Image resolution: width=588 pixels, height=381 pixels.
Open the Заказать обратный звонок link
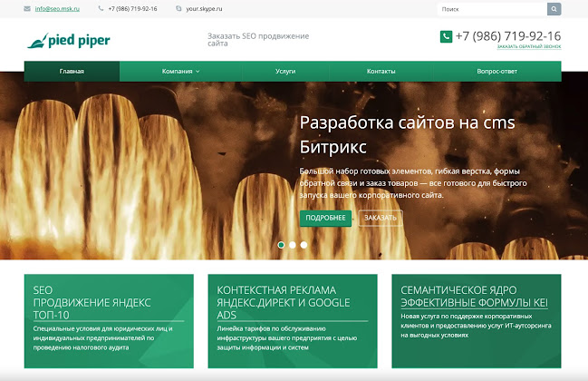click(529, 46)
